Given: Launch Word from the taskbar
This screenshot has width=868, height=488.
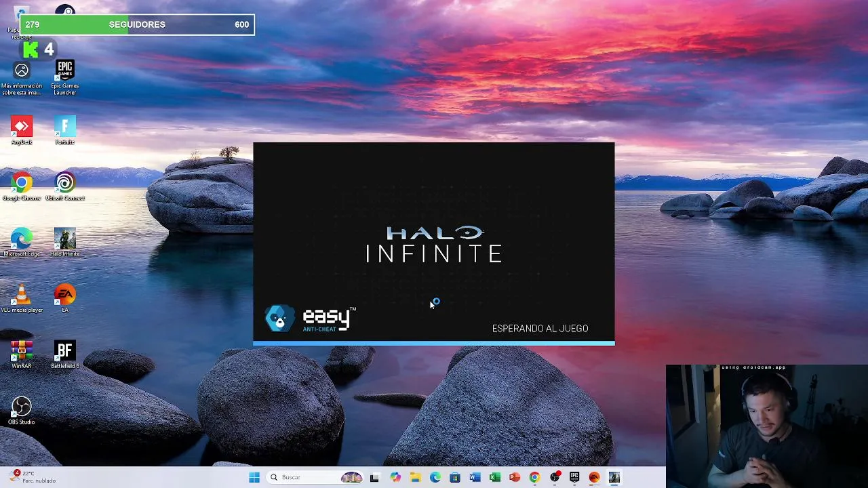Looking at the screenshot, I should [475, 477].
